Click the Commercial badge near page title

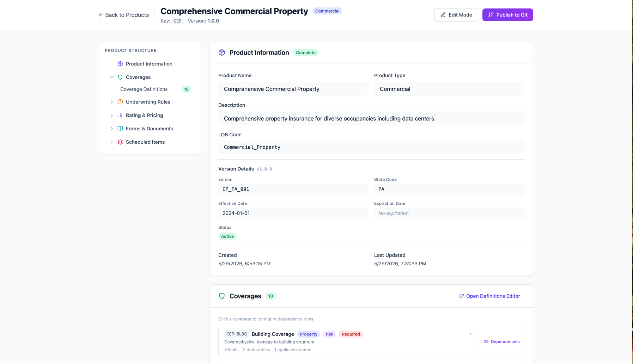(327, 11)
